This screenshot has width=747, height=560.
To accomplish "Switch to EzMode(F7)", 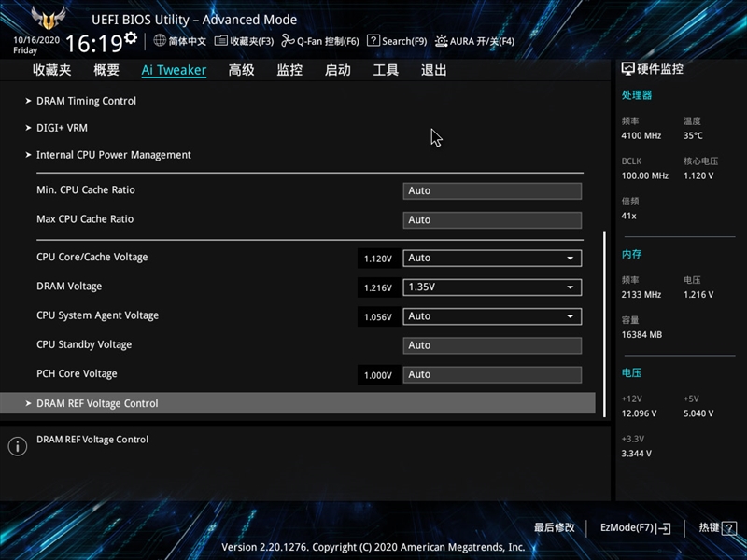I will (636, 528).
